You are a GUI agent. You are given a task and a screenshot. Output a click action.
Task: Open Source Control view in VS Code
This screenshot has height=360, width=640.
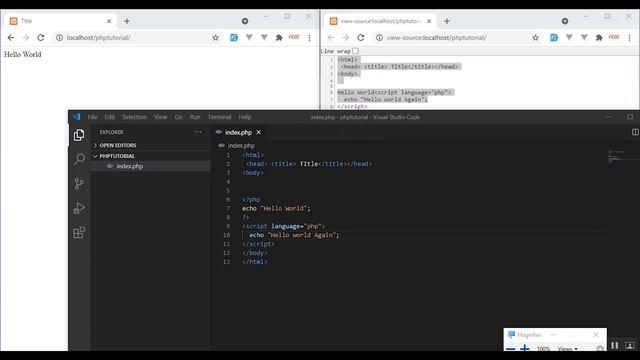click(79, 184)
